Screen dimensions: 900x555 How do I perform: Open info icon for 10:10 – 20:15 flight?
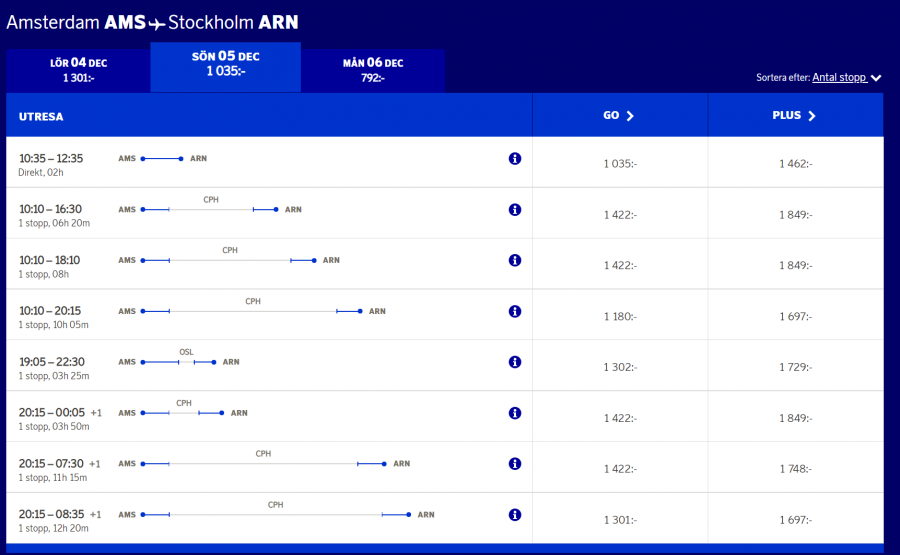(515, 311)
